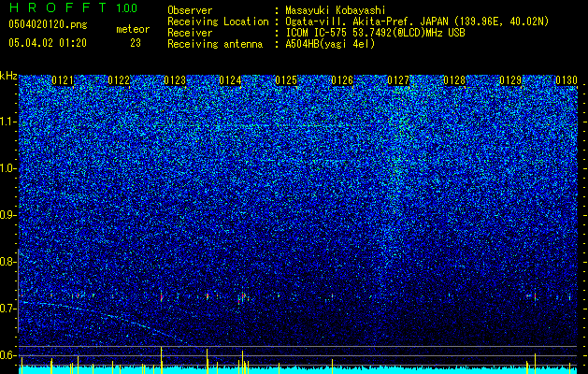Click the 0121 time marker

pyautogui.click(x=63, y=80)
